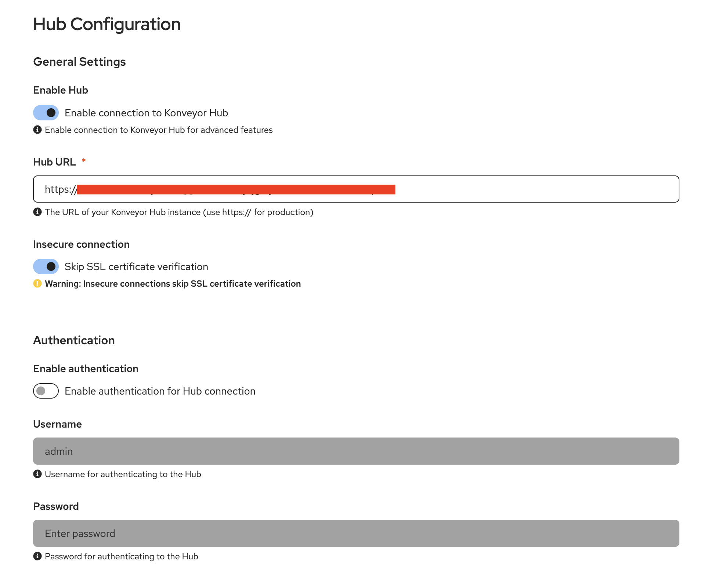Image resolution: width=722 pixels, height=588 pixels.
Task: Click the info icon beside the Hub URL hint
Action: point(37,212)
